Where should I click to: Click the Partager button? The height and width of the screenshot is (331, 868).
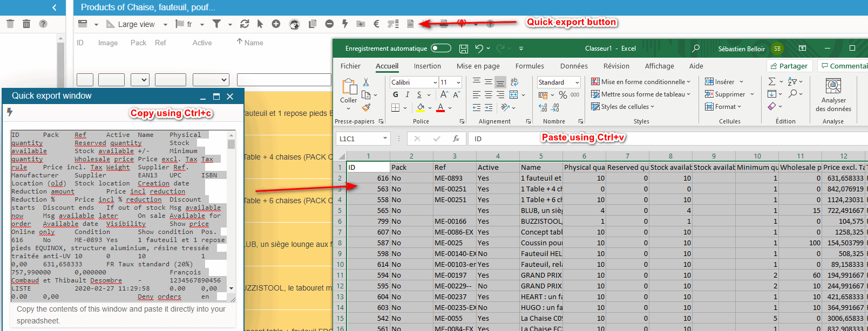coord(789,66)
